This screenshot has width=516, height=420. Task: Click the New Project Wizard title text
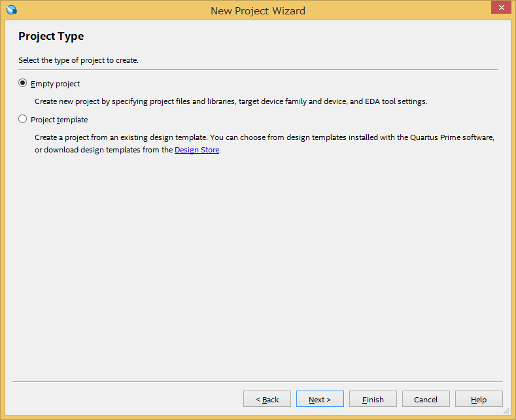point(258,11)
